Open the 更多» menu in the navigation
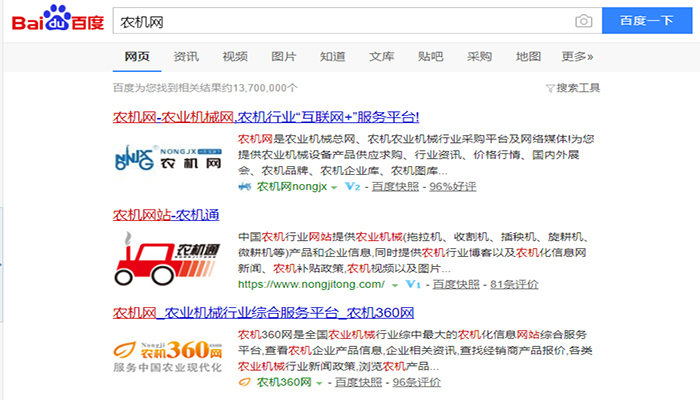Screen dimensions: 700x400 [577, 56]
